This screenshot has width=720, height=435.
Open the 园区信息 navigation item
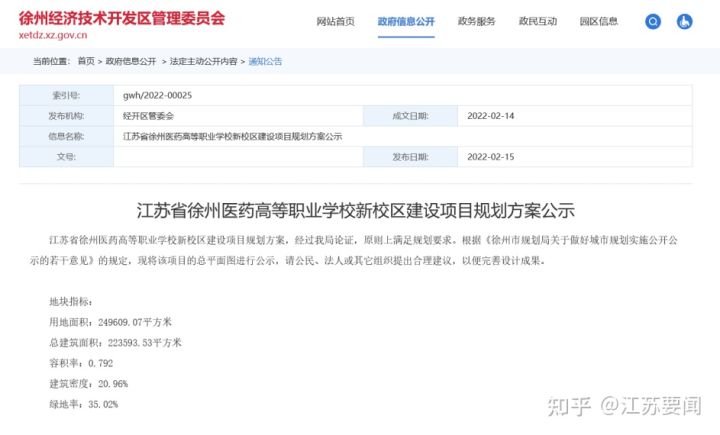tap(599, 21)
